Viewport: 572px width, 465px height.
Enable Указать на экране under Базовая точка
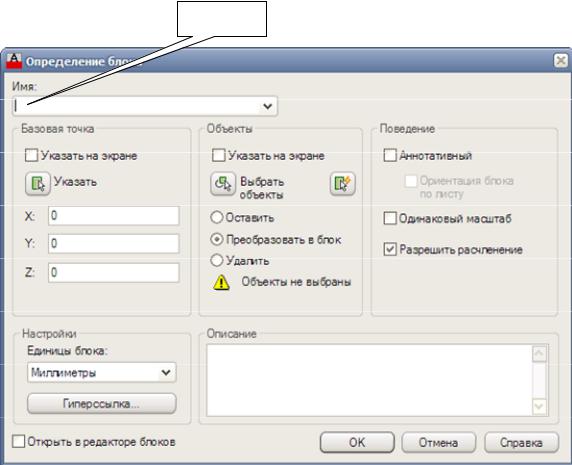pos(31,155)
